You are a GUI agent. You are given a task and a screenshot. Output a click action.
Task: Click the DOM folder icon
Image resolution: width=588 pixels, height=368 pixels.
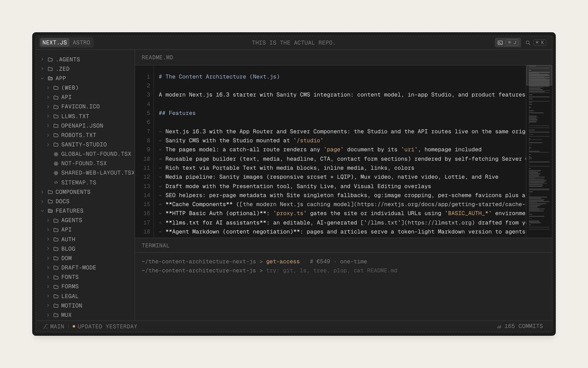[x=56, y=258]
